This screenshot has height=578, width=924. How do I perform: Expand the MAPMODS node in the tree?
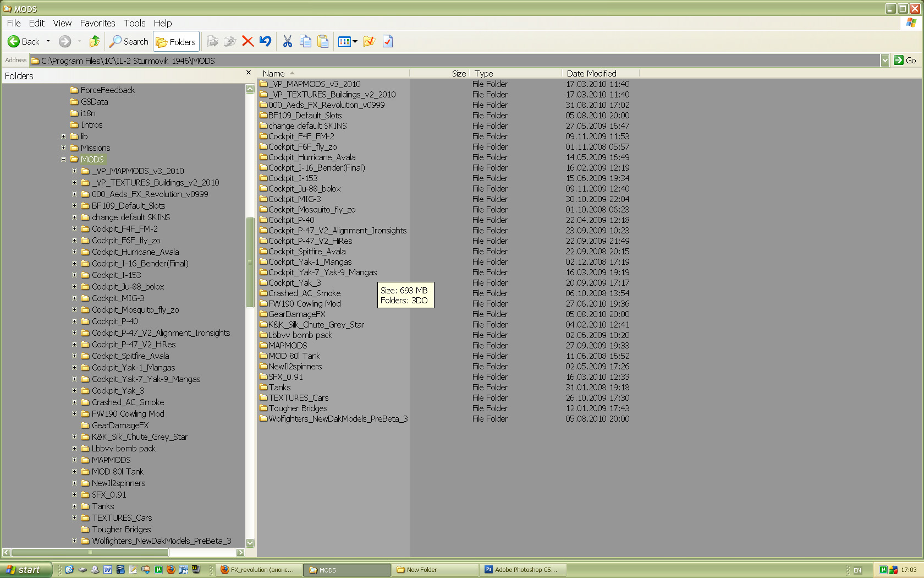point(74,460)
